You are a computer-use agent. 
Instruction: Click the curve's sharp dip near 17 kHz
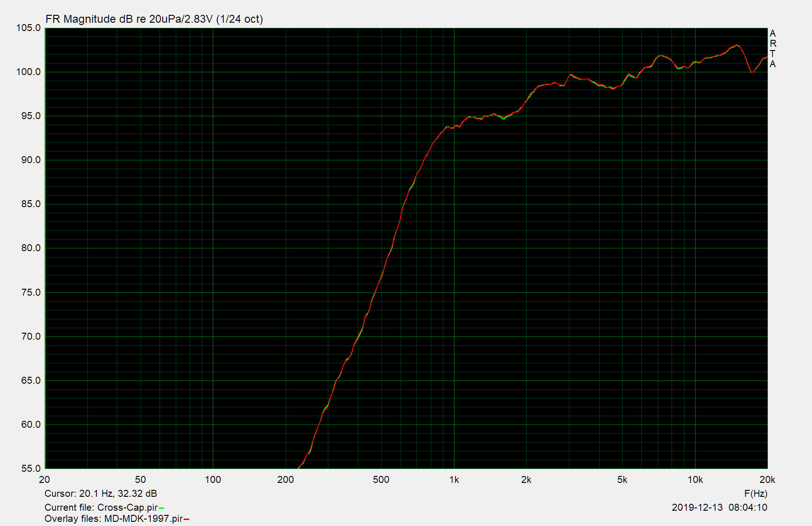click(x=752, y=72)
